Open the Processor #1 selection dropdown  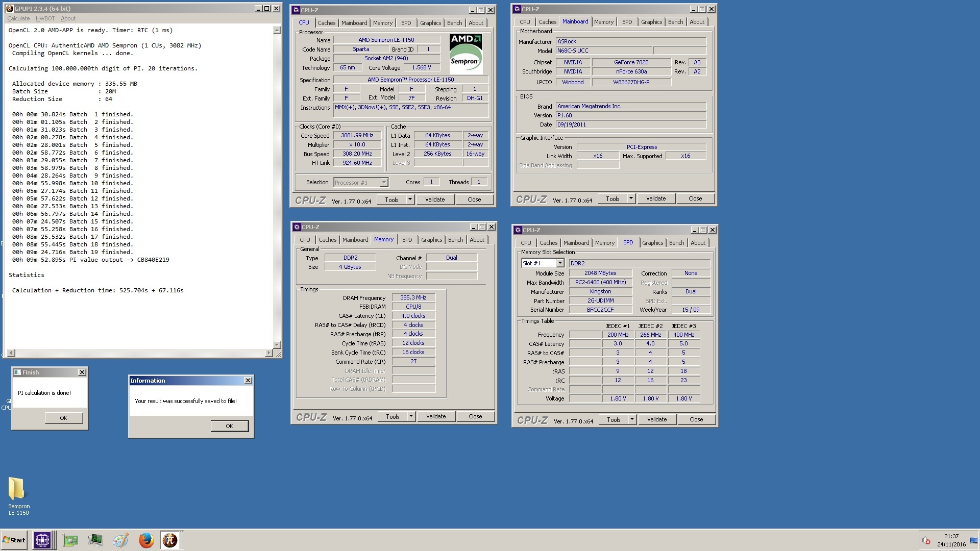coord(384,183)
